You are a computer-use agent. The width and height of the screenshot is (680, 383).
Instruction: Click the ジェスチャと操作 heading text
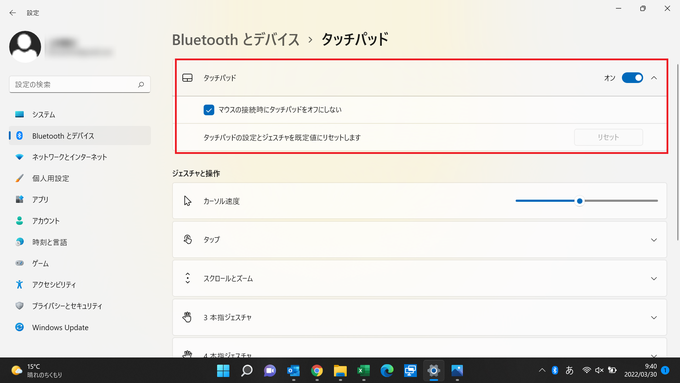[196, 173]
